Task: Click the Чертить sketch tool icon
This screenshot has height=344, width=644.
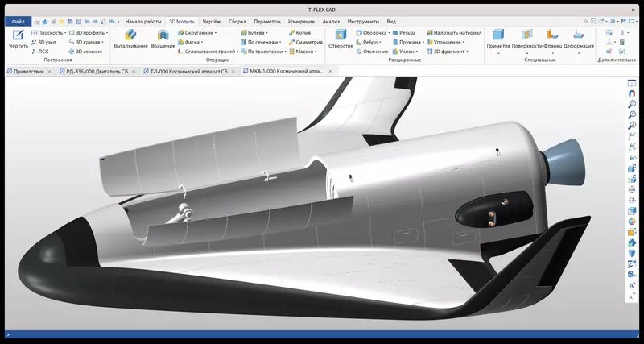Action: coord(18,35)
